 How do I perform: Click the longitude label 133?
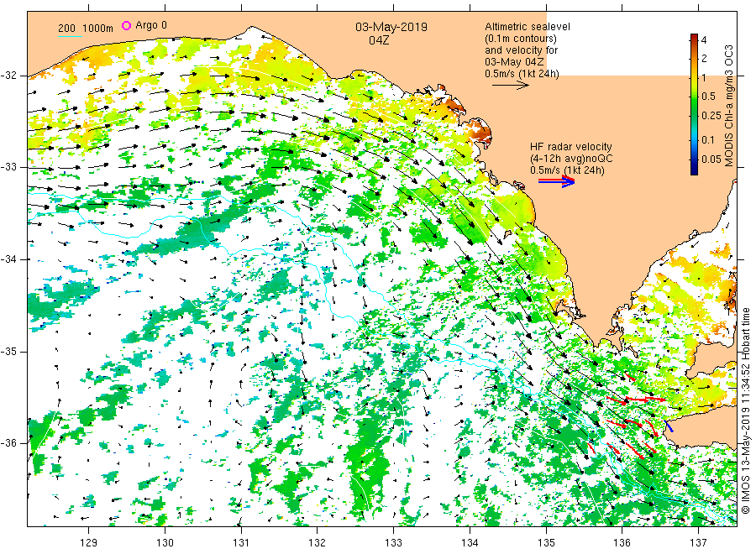[x=393, y=543]
